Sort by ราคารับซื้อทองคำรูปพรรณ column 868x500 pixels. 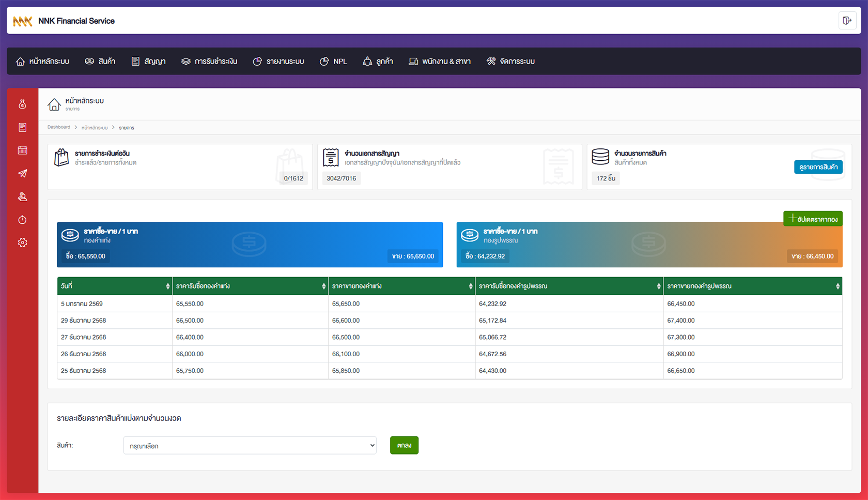(x=569, y=286)
